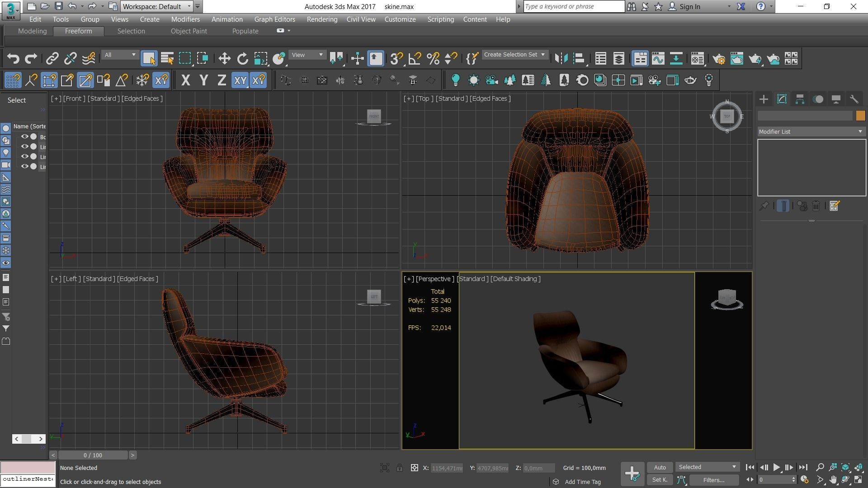This screenshot has width=868, height=488.
Task: Restrict to Z axis constraint
Action: (x=222, y=80)
